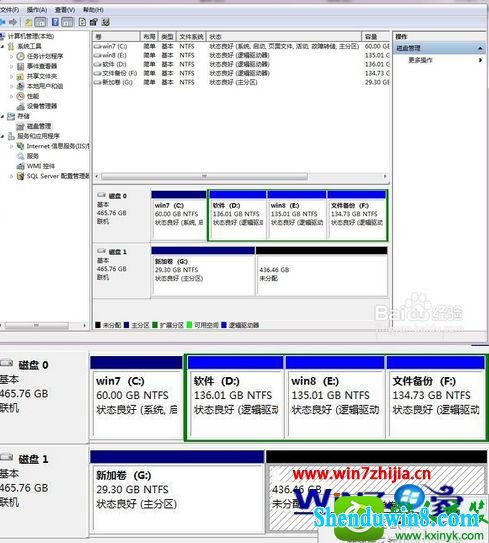Open 事件查看器 in the tree
This screenshot has height=543, width=489.
click(x=42, y=66)
